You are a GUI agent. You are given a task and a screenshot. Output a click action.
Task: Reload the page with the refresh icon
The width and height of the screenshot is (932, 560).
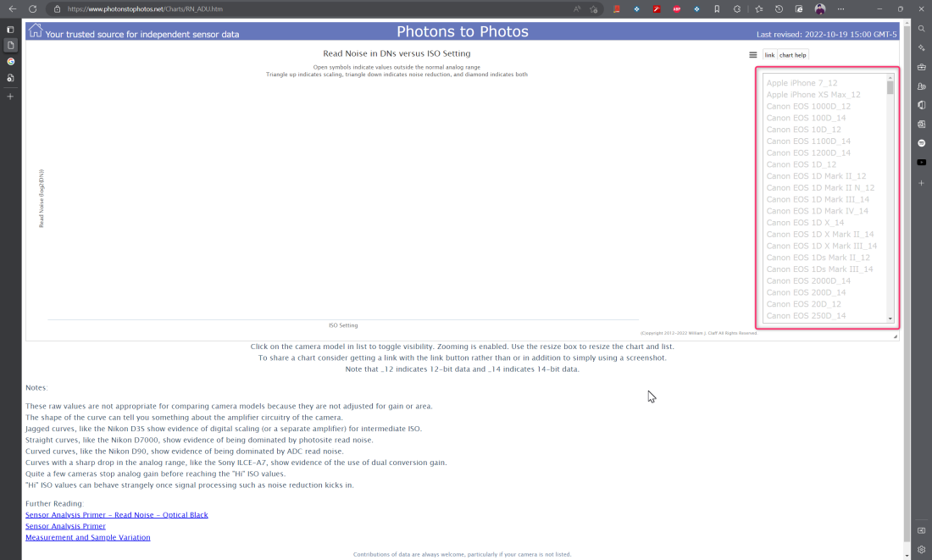33,9
